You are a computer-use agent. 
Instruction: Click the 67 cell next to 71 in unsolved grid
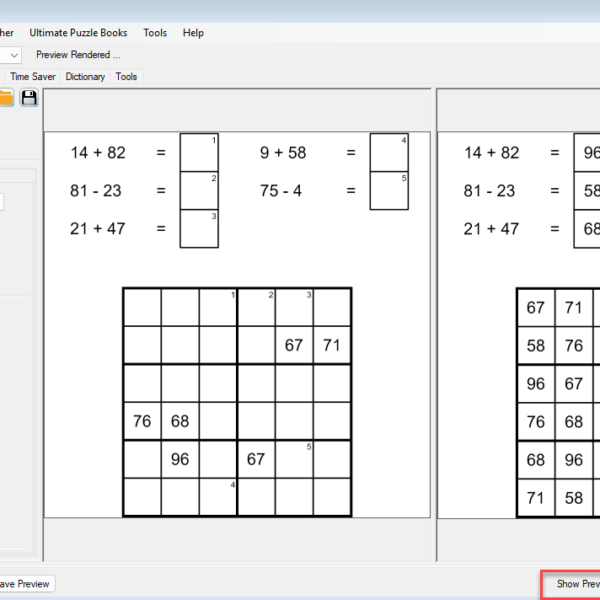(x=294, y=345)
